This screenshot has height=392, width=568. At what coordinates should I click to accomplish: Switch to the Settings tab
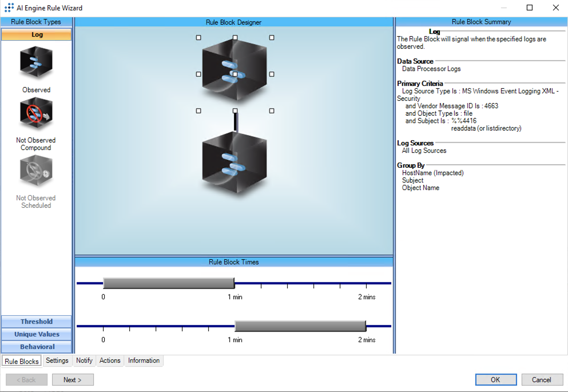pyautogui.click(x=57, y=361)
